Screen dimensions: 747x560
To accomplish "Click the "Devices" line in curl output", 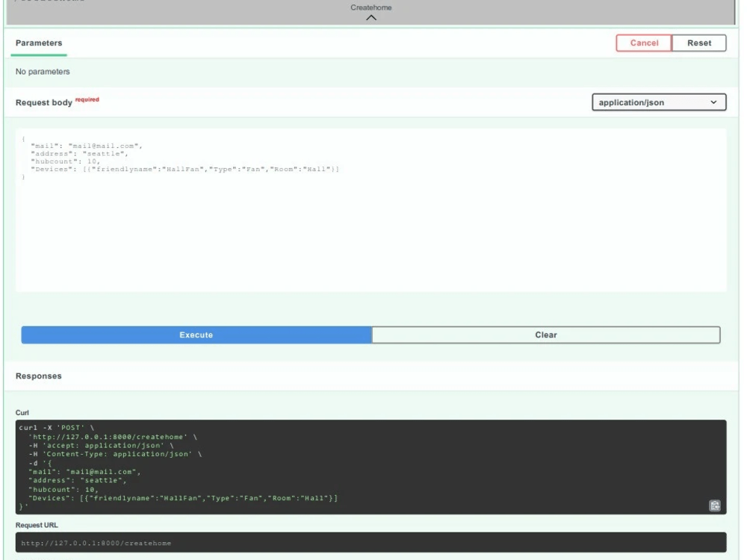I will click(183, 498).
